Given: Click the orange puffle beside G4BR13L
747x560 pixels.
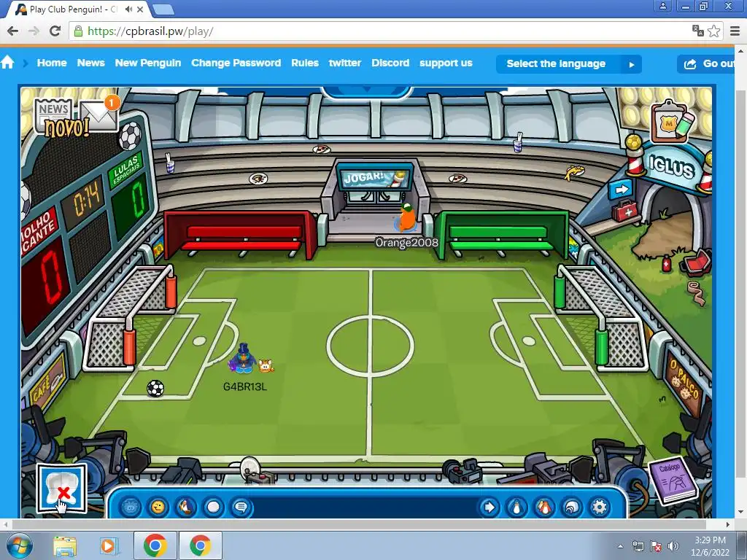Looking at the screenshot, I should tap(266, 366).
